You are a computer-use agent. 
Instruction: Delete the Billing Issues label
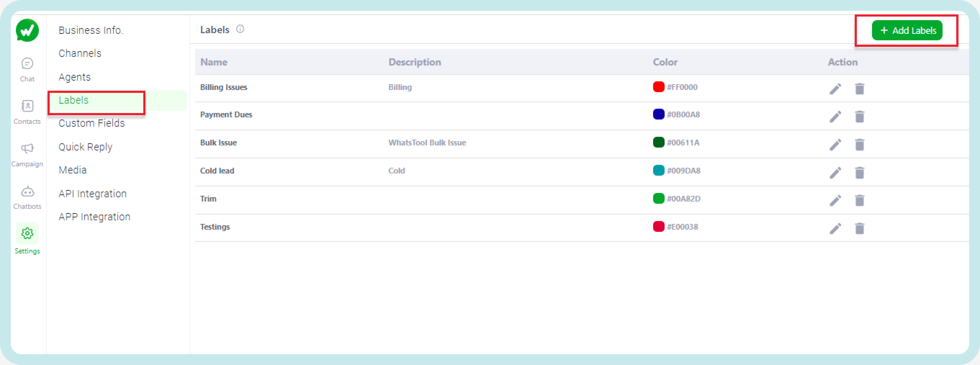point(859,89)
